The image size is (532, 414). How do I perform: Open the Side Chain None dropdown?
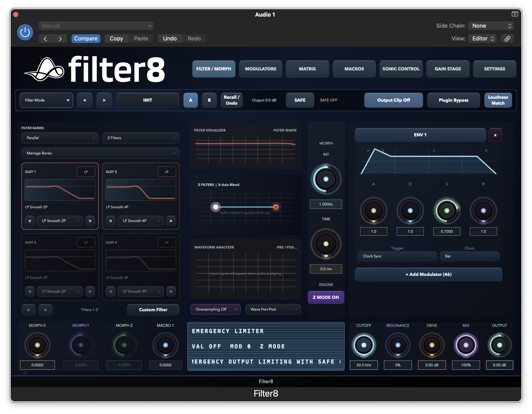491,26
